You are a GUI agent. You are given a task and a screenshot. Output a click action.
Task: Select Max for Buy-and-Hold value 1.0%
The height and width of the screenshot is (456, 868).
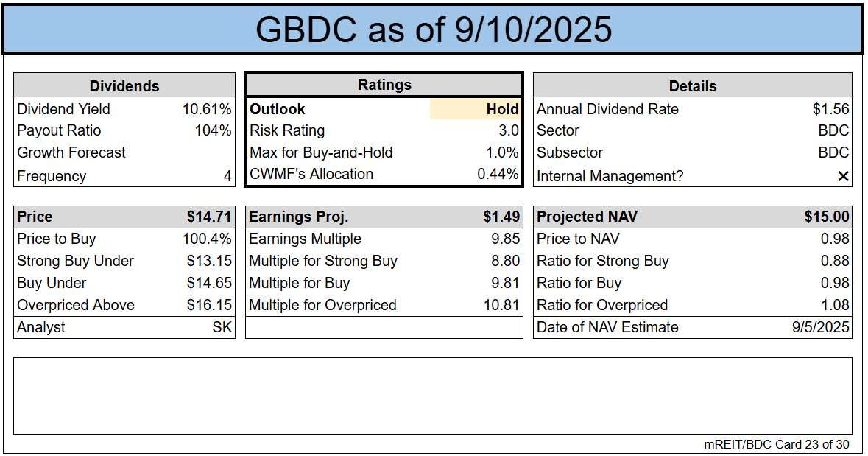[502, 152]
